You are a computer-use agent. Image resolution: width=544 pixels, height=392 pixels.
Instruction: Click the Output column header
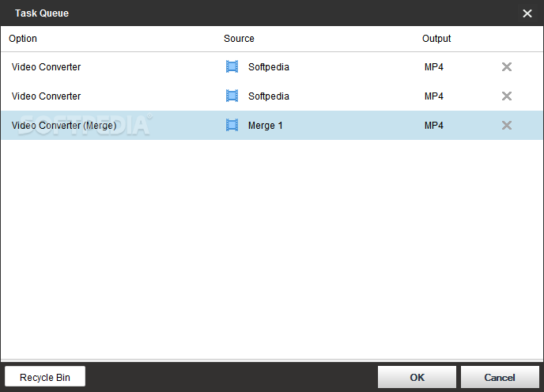[x=436, y=39]
